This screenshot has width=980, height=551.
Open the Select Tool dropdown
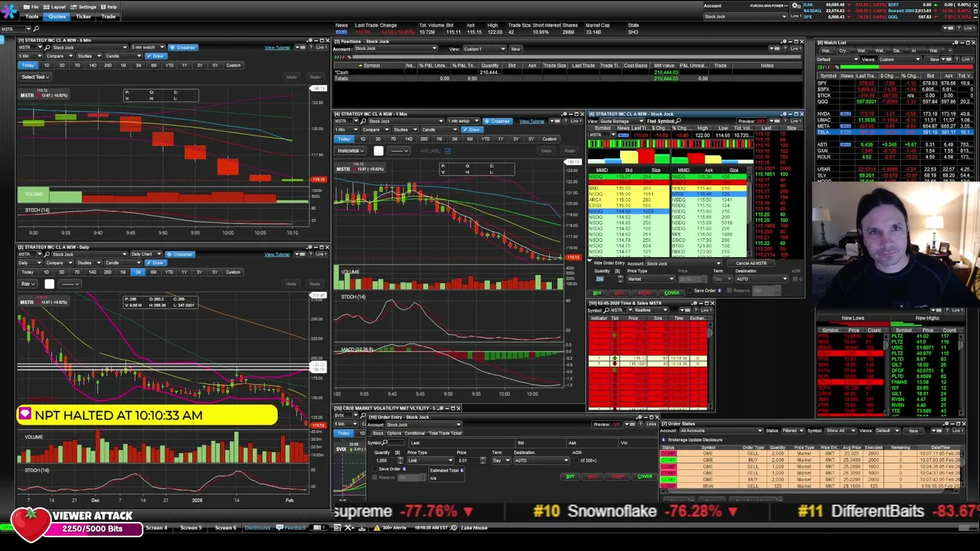(35, 77)
